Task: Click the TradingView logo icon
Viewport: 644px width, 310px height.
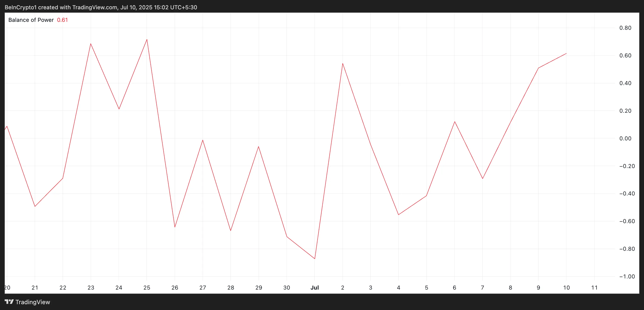Action: click(x=9, y=302)
